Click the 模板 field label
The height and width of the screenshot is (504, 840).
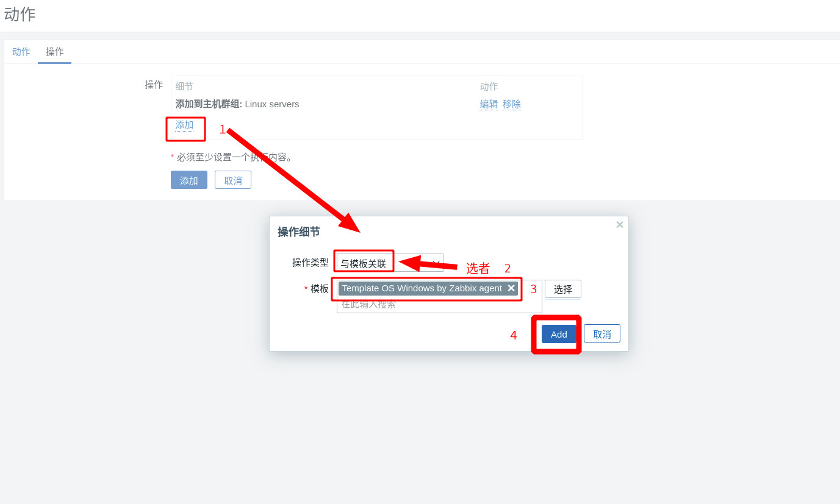320,289
